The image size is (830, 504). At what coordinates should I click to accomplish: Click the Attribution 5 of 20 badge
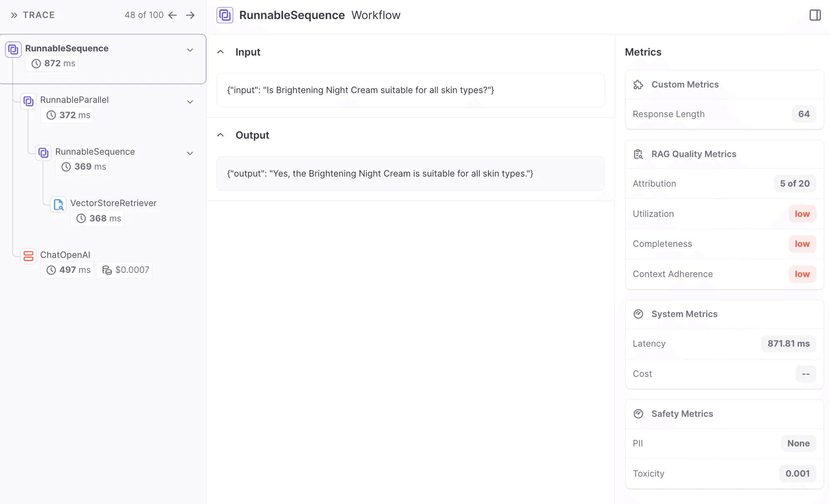[795, 184]
